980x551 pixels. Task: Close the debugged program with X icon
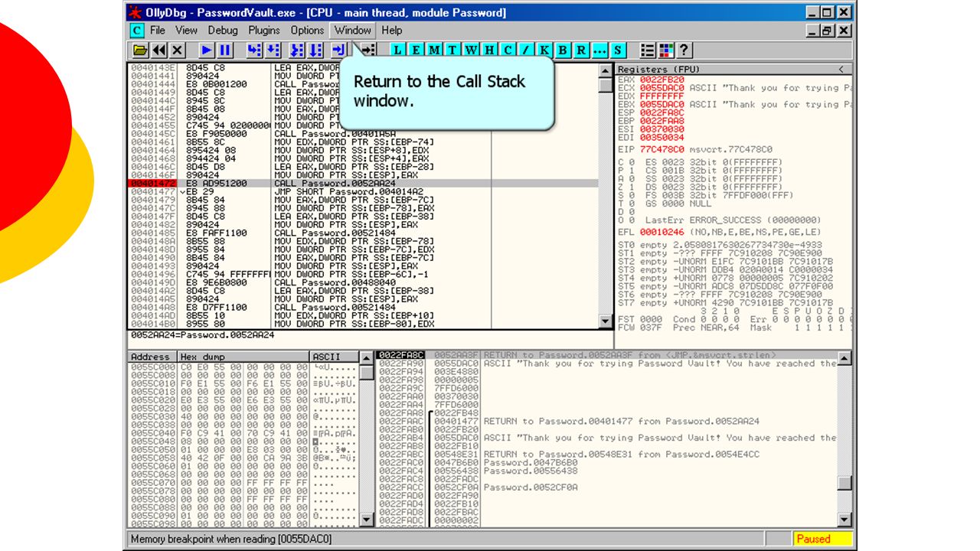tap(177, 50)
